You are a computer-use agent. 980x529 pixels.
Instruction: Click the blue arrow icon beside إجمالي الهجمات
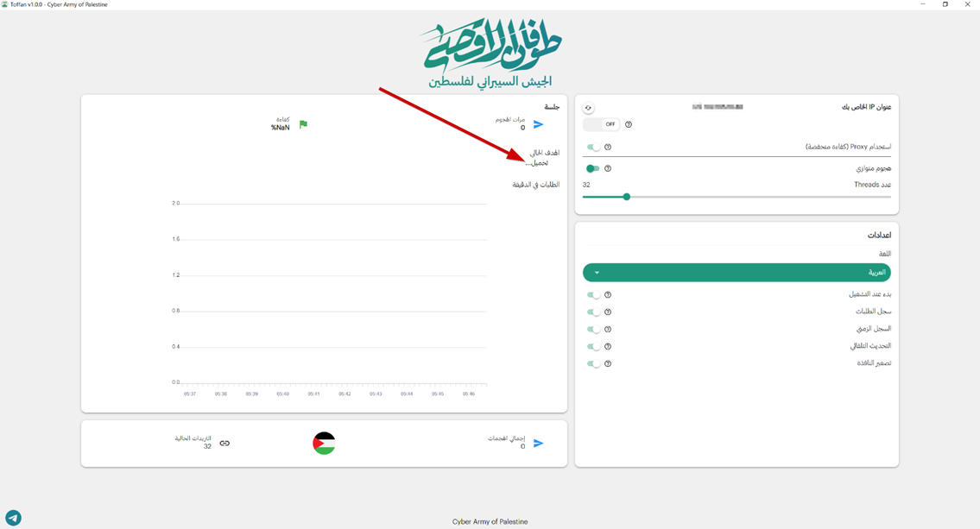tap(538, 444)
